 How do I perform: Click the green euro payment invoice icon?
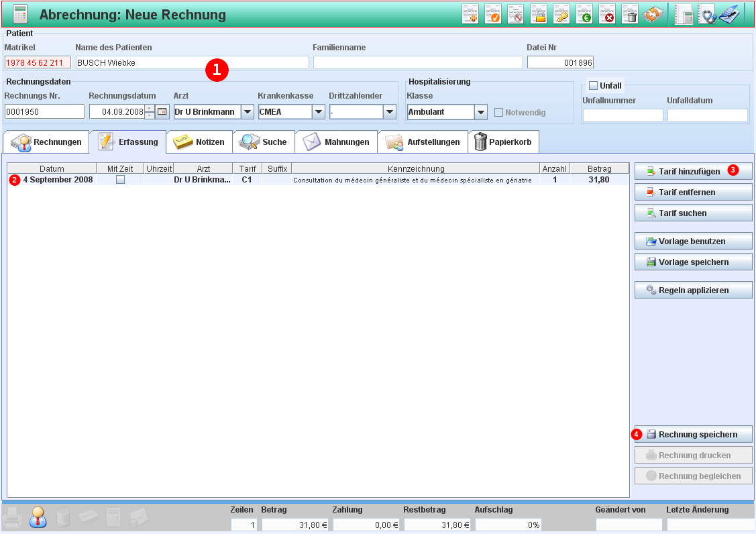click(x=584, y=15)
